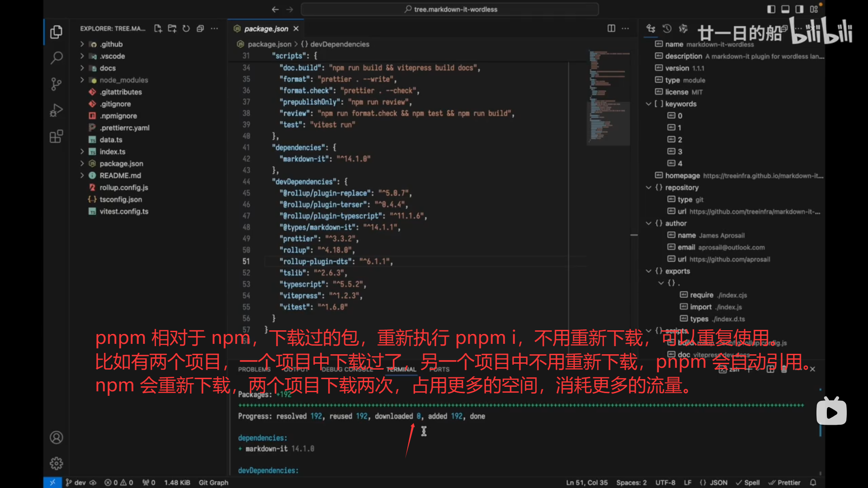Click the Prettier status bar item
Image resolution: width=868 pixels, height=488 pixels.
[785, 483]
